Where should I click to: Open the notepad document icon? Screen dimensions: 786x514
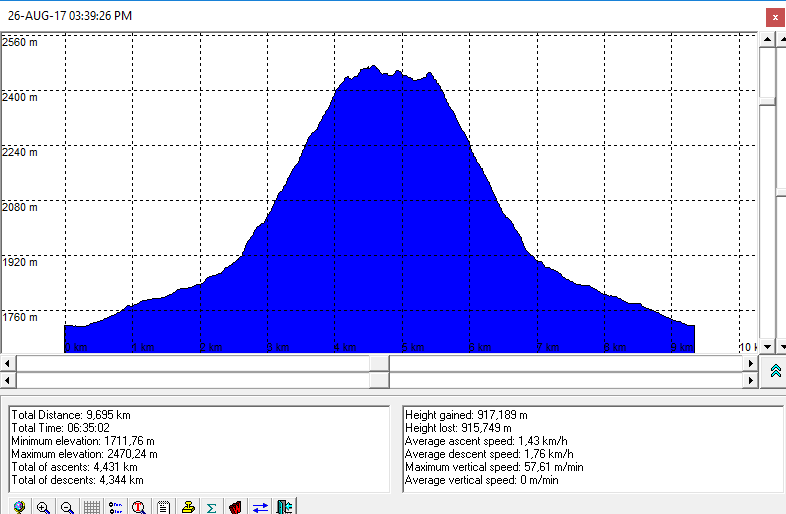pyautogui.click(x=163, y=506)
